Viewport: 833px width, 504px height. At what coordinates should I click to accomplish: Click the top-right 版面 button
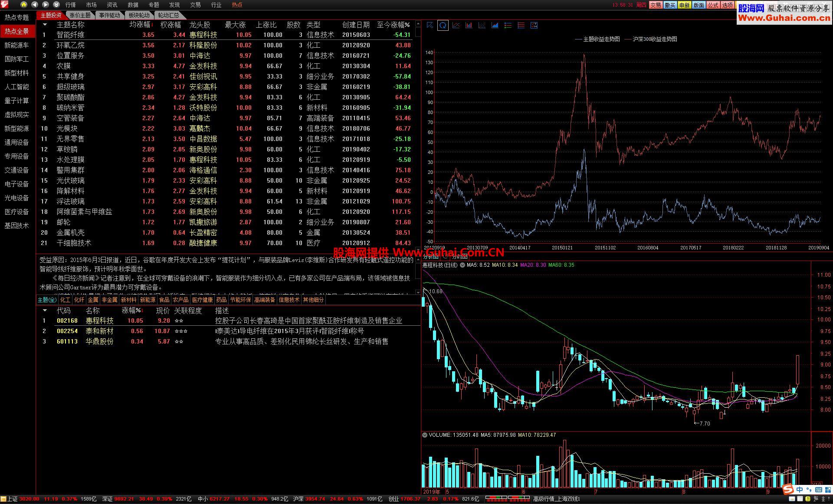(699, 5)
